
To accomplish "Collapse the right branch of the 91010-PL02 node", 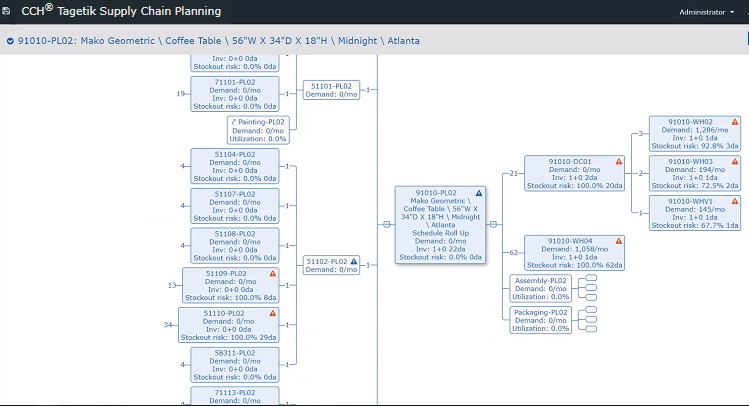I will pyautogui.click(x=493, y=224).
